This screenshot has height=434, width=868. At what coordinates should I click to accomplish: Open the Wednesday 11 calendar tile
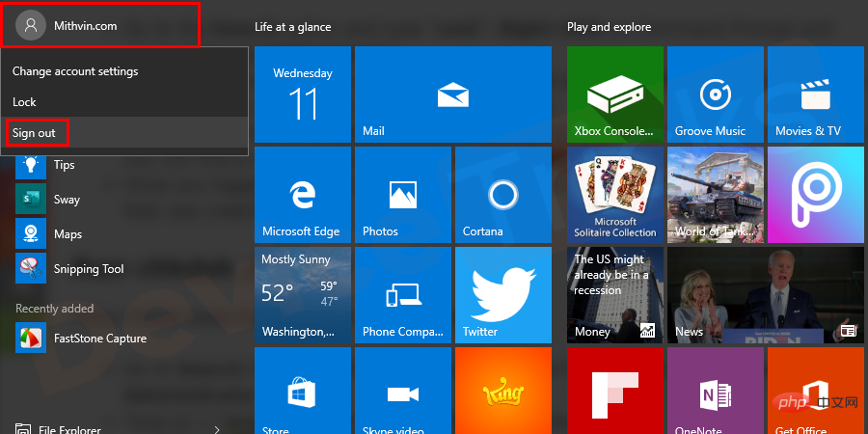(x=303, y=95)
